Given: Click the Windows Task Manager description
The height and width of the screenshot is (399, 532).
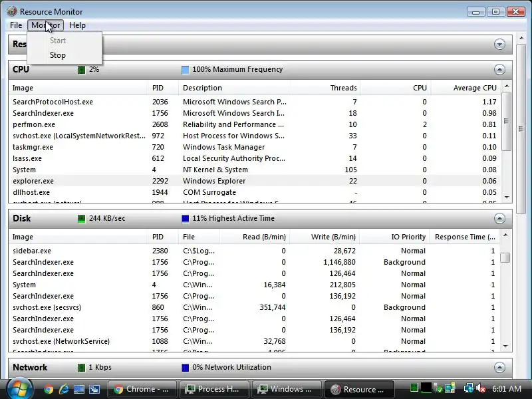Looking at the screenshot, I should [224, 147].
